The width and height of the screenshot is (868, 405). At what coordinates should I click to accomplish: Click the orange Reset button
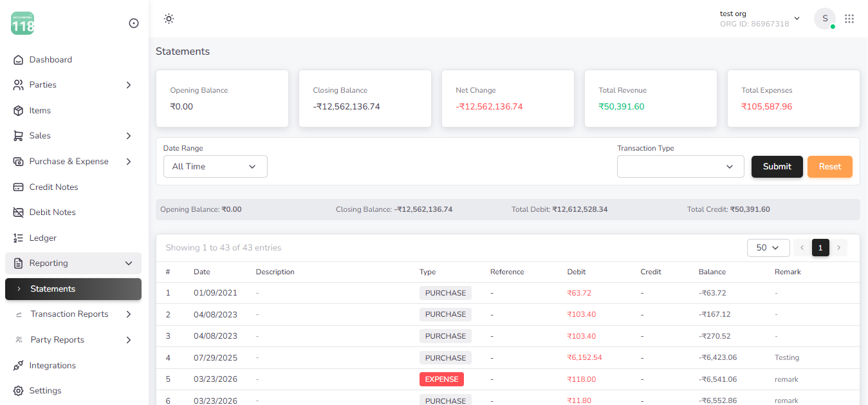point(830,167)
